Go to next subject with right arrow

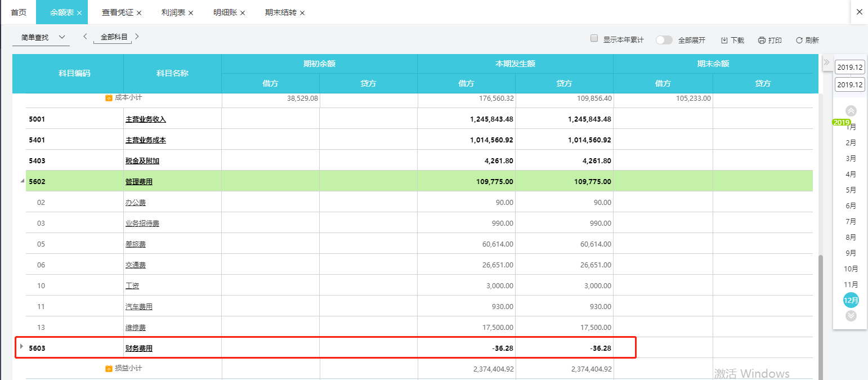coord(137,37)
